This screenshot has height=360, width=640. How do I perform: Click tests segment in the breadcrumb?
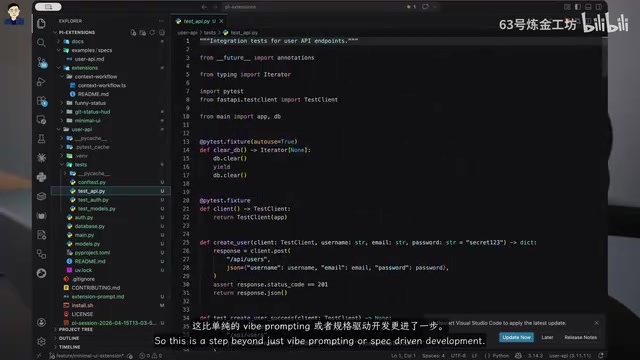(x=209, y=33)
